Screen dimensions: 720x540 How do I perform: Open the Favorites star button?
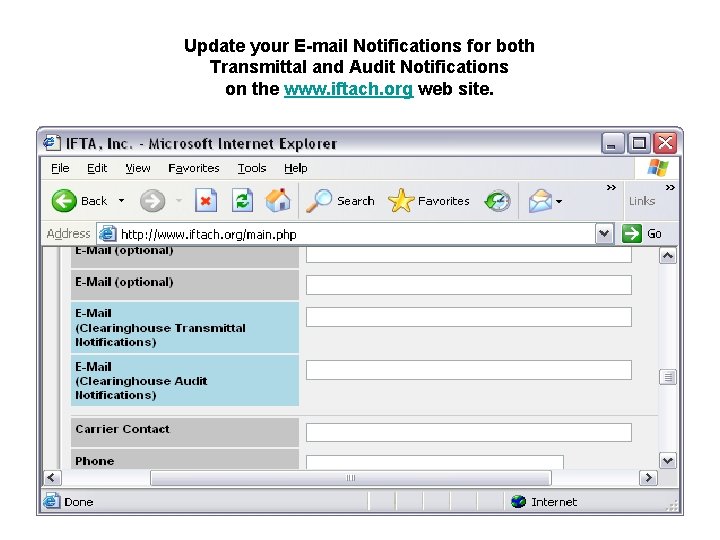tap(428, 201)
